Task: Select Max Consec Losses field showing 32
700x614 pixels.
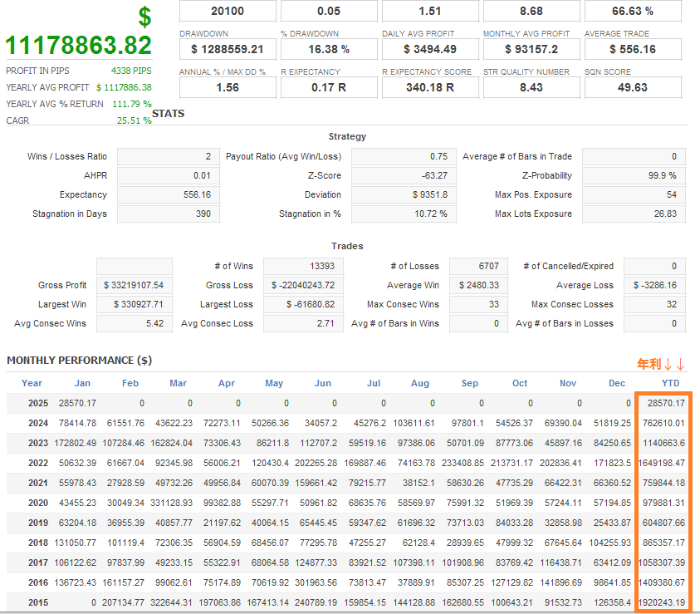Action: click(x=654, y=305)
